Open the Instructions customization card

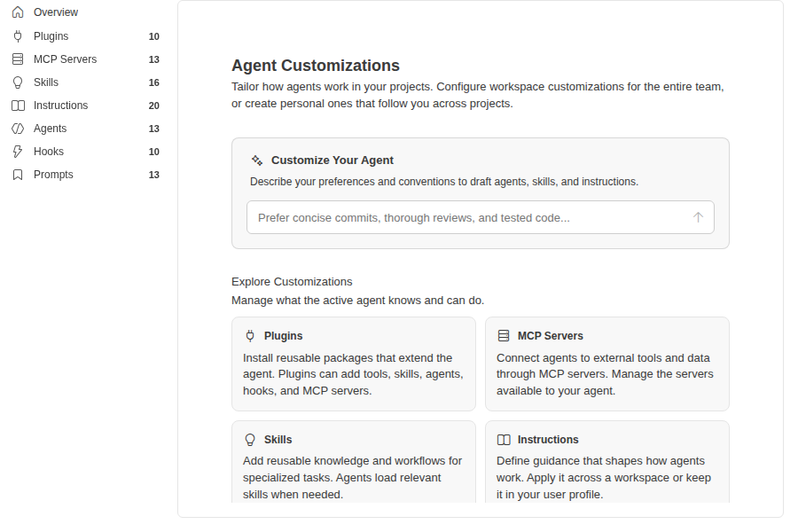[607, 462]
